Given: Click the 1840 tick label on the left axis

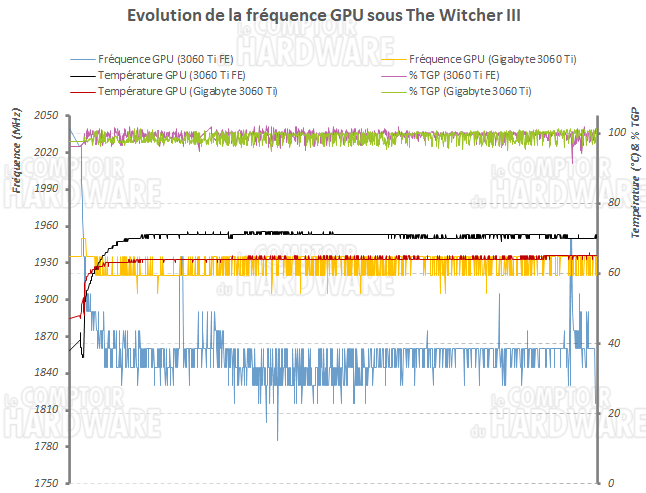Looking at the screenshot, I should pyautogui.click(x=47, y=373).
